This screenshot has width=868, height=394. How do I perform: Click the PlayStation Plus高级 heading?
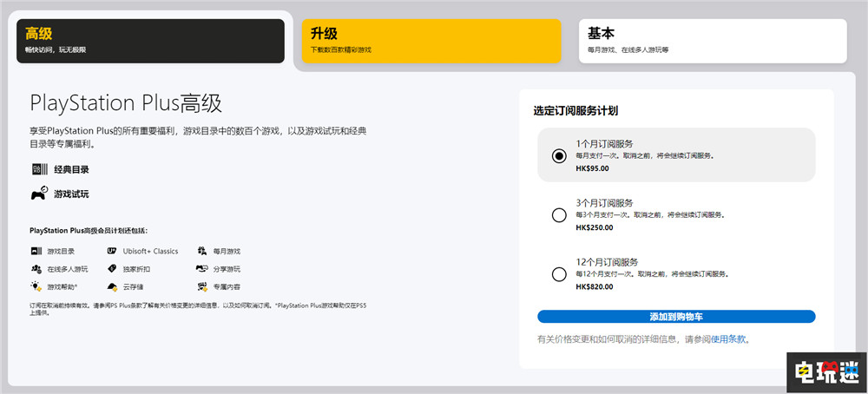coord(126,103)
